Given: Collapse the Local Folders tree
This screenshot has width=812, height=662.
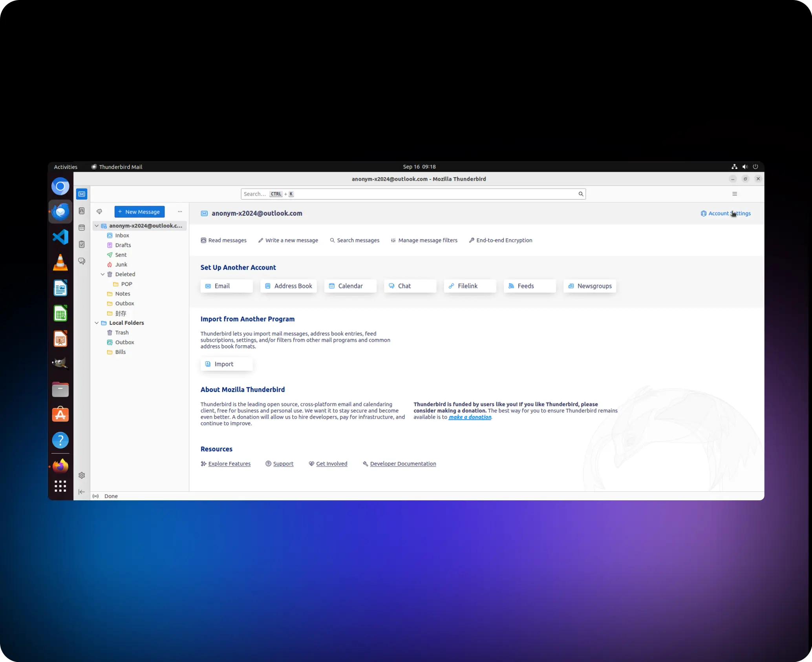Looking at the screenshot, I should click(97, 323).
